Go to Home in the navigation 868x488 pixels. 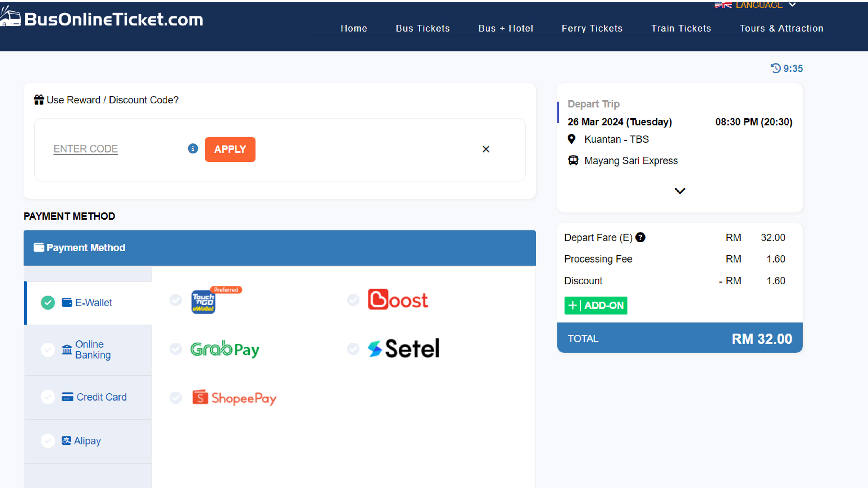pyautogui.click(x=354, y=28)
